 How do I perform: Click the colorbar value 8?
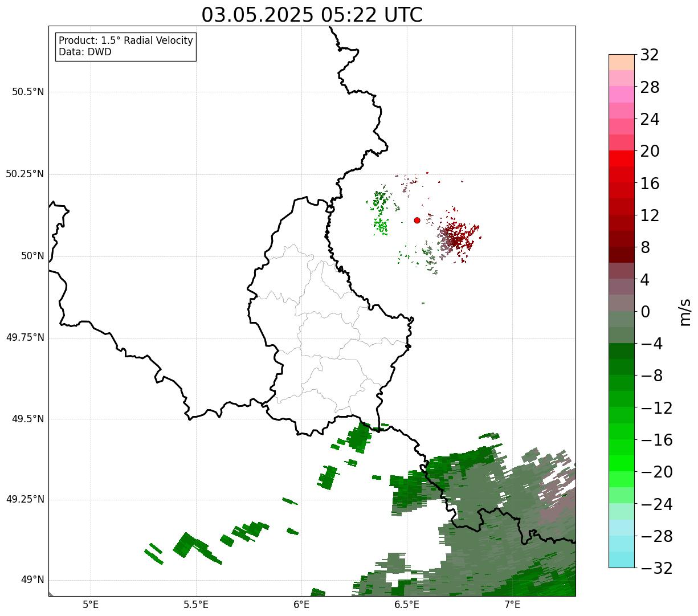645,247
